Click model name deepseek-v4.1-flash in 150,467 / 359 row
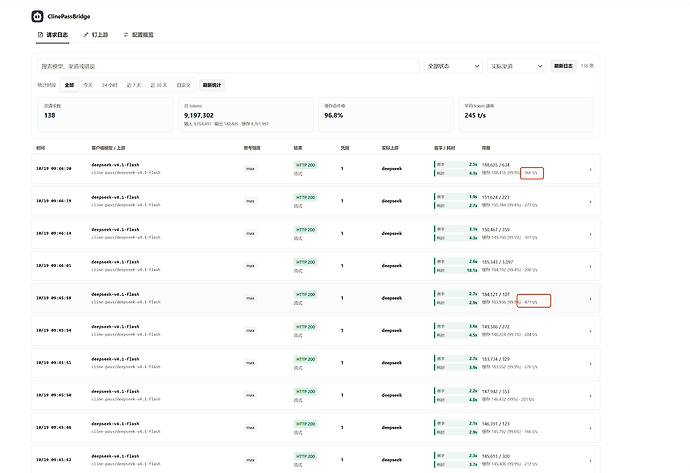Screen dimensions: 690x473 tap(115, 230)
